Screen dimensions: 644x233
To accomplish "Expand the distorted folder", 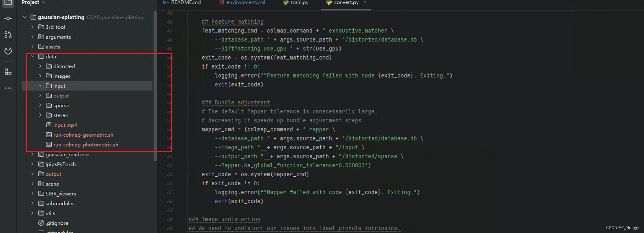I will coord(40,66).
